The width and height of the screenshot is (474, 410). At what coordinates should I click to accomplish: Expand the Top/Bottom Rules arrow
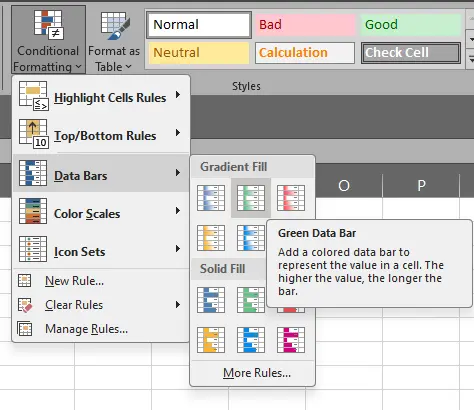point(178,133)
